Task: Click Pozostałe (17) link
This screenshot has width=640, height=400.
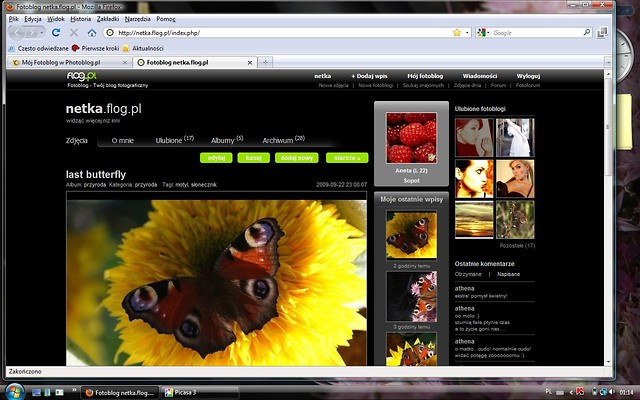Action: point(517,246)
